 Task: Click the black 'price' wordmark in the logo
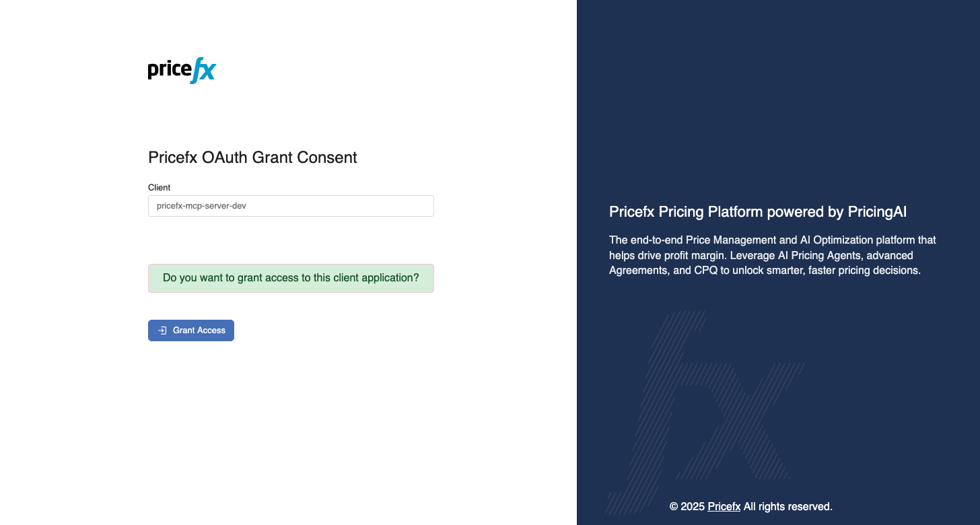170,70
